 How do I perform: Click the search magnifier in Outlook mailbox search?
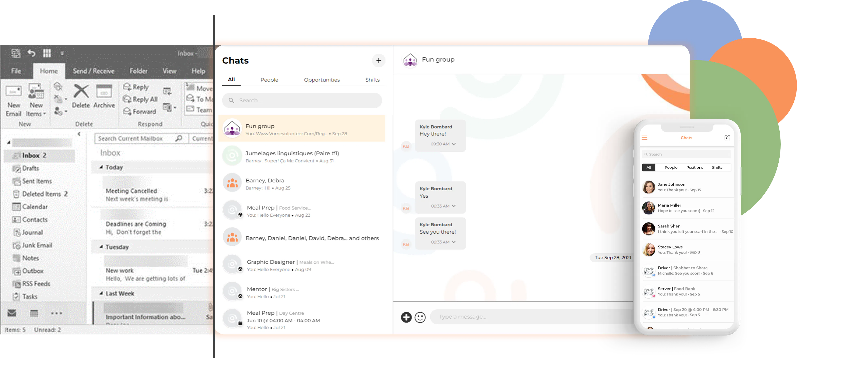pyautogui.click(x=179, y=138)
